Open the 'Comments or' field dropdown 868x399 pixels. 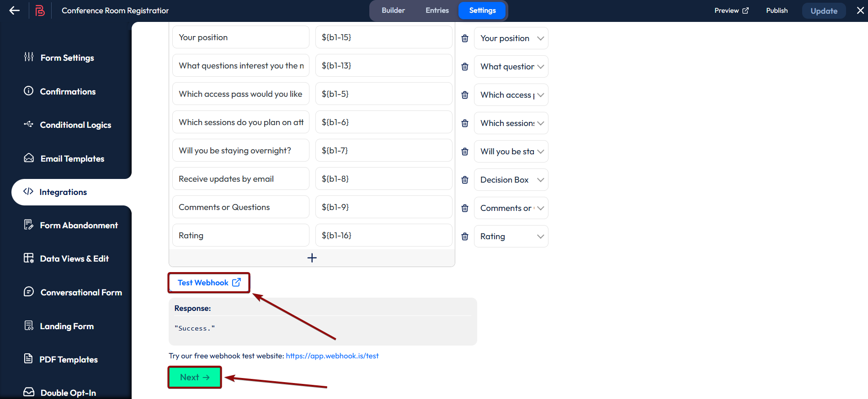pyautogui.click(x=511, y=208)
